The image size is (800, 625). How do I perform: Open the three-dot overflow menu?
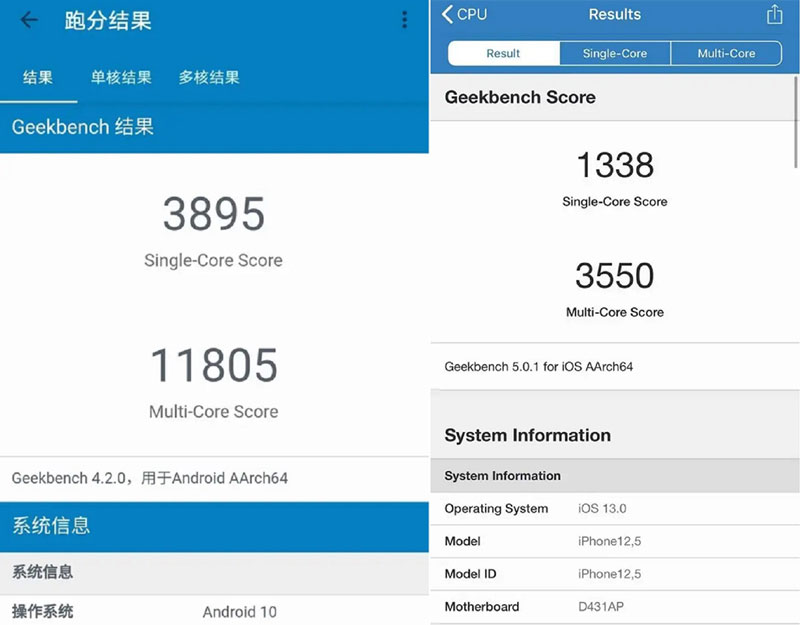tap(404, 20)
